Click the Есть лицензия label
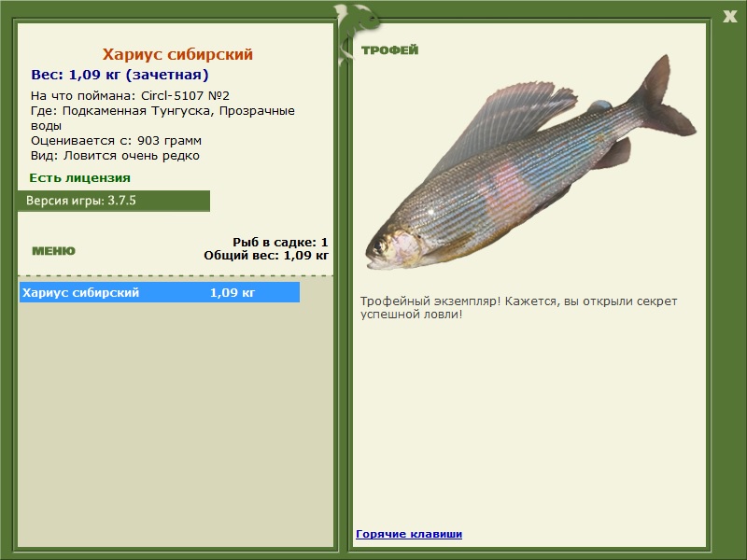Image resolution: width=747 pixels, height=560 pixels. click(x=80, y=178)
